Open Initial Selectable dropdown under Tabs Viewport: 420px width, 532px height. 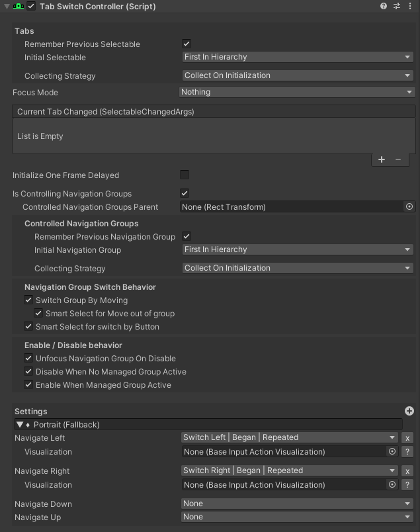click(298, 58)
